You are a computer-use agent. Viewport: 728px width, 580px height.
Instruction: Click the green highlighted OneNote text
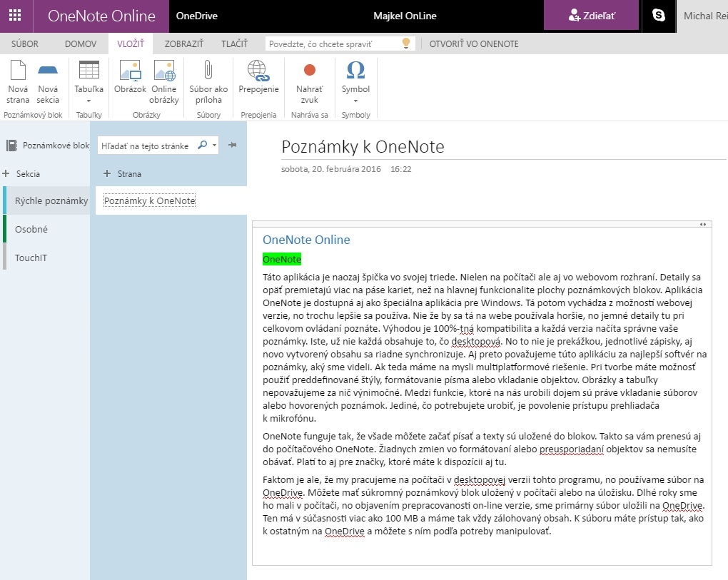pyautogui.click(x=281, y=259)
